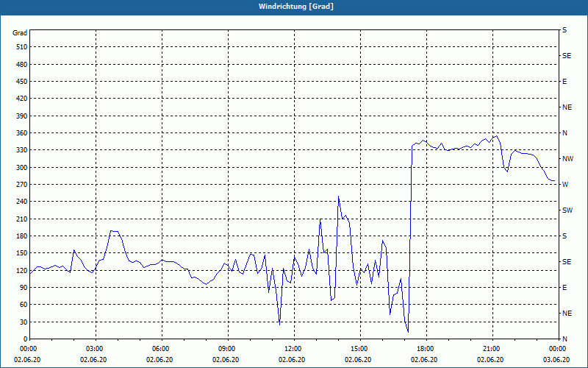
Task: Click the 18:00 time axis label
Action: pos(426,349)
